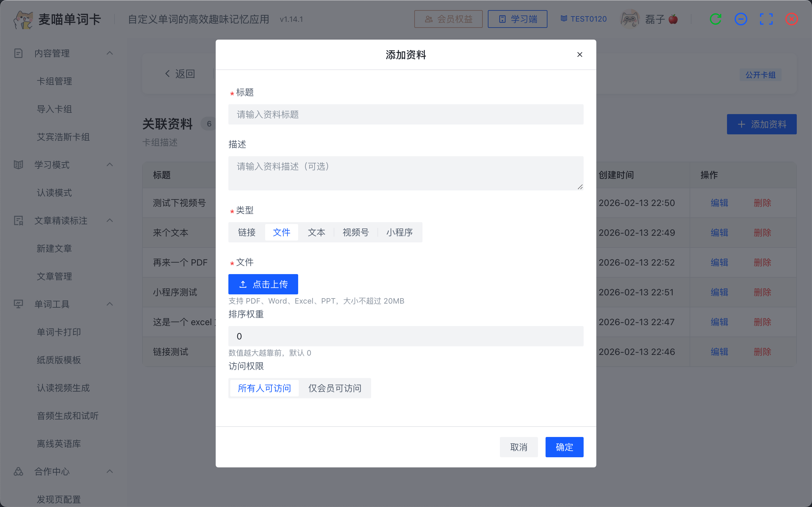Collapse the 单词工具 section
The width and height of the screenshot is (812, 507).
(110, 304)
